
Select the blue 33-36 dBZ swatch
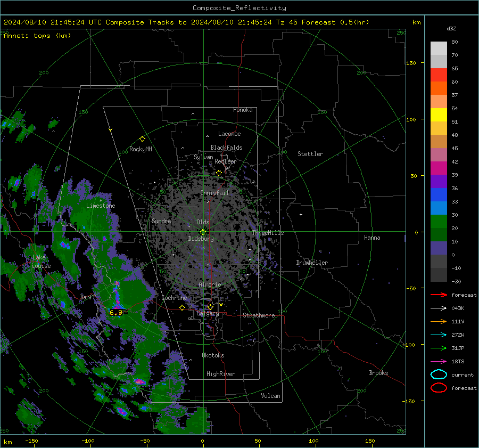pyautogui.click(x=439, y=195)
